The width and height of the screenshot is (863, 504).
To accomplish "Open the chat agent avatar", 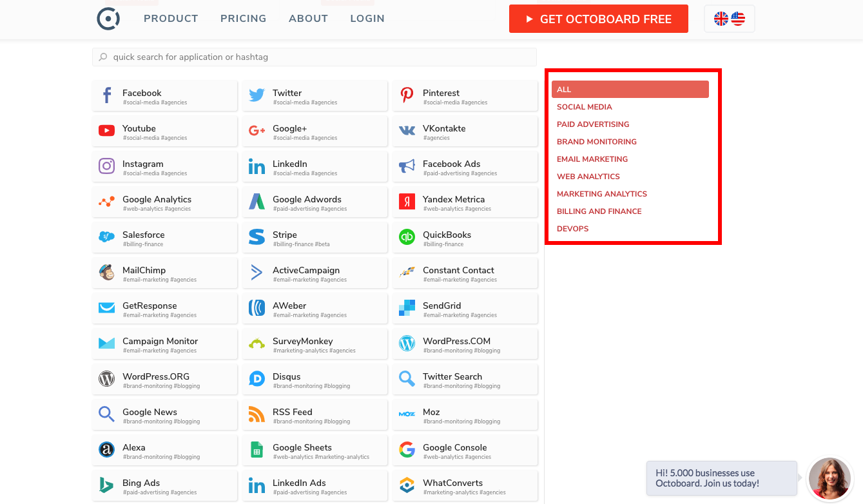I will (x=830, y=479).
